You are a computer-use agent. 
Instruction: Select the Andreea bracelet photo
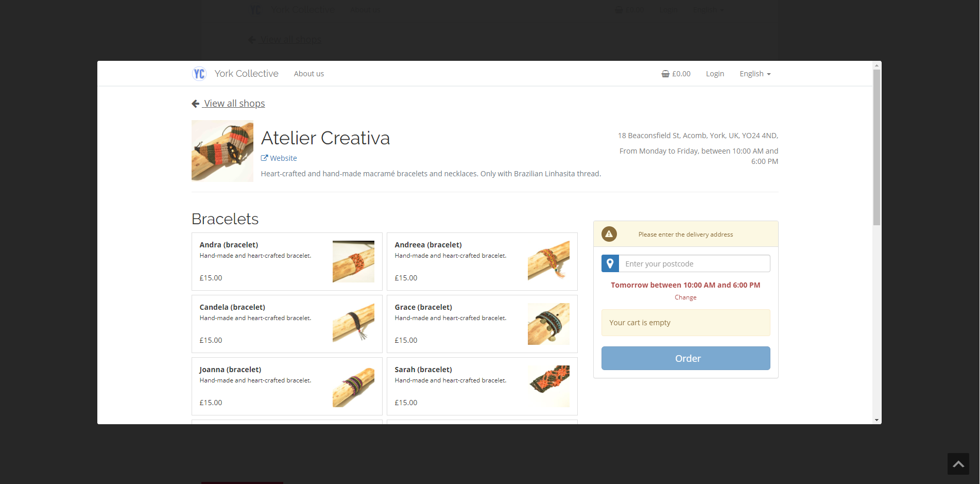pyautogui.click(x=548, y=261)
